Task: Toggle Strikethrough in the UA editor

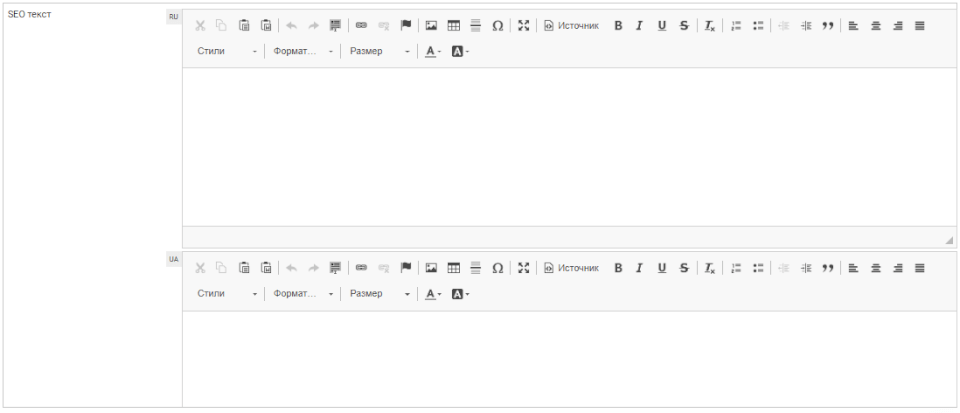Action: (x=683, y=268)
